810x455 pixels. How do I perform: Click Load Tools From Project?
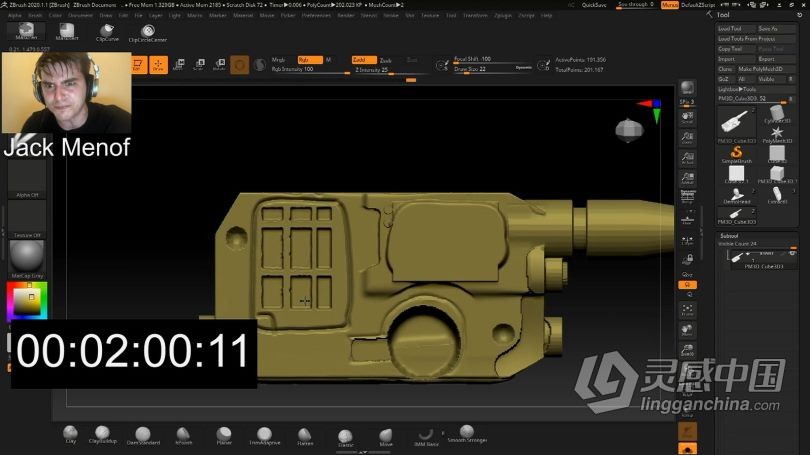756,39
